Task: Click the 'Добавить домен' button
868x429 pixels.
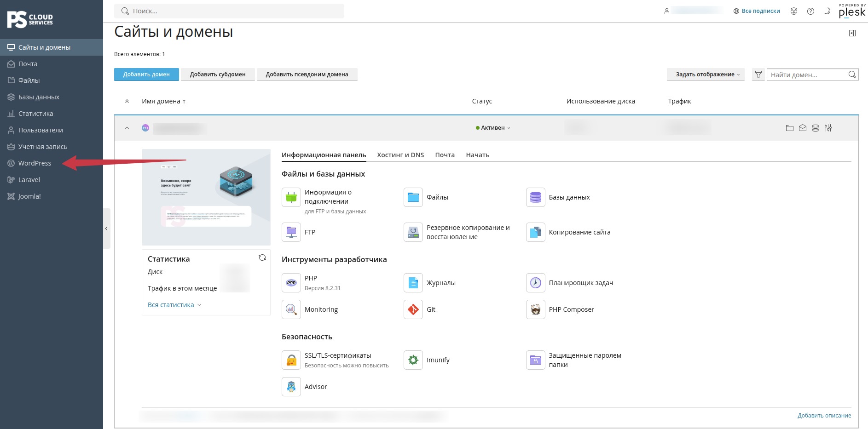Action: (x=146, y=74)
